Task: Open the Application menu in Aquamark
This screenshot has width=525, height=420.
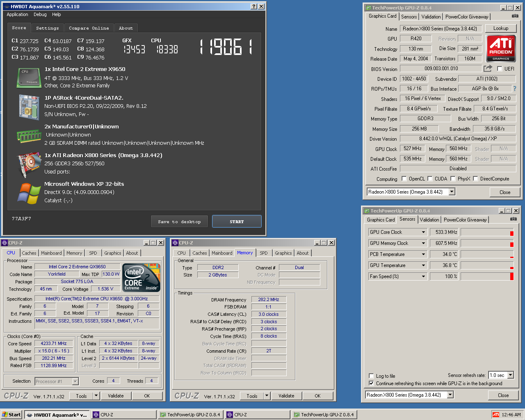Action: tap(17, 14)
